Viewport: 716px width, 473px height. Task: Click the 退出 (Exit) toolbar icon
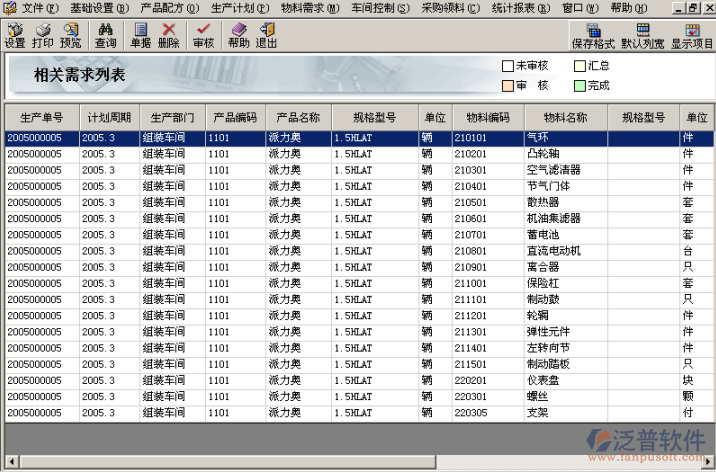pos(266,36)
